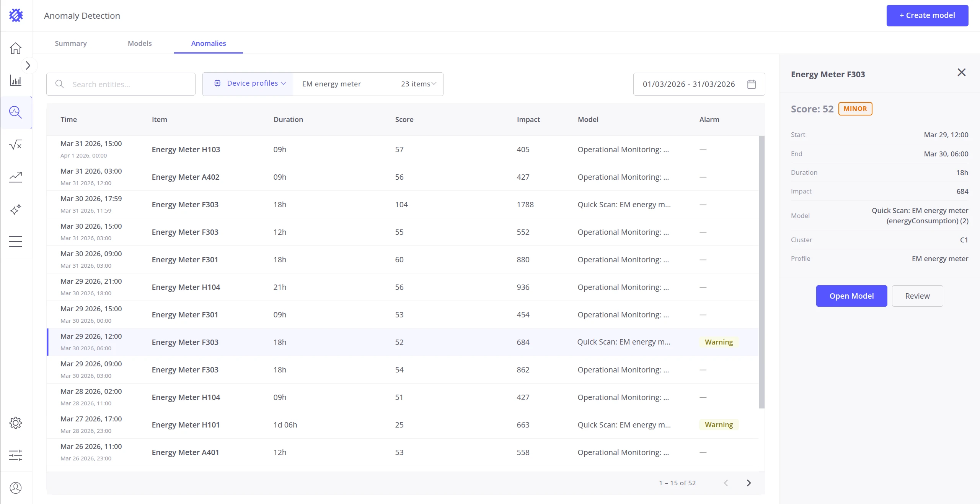Sort by the Alarm column header
The image size is (980, 504).
(709, 119)
